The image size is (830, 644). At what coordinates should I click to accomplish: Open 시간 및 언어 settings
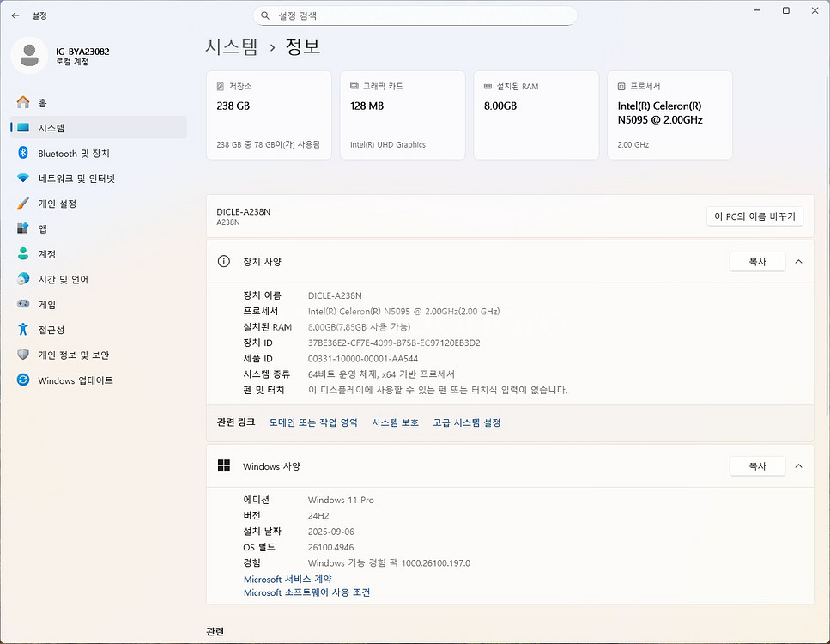(x=99, y=279)
